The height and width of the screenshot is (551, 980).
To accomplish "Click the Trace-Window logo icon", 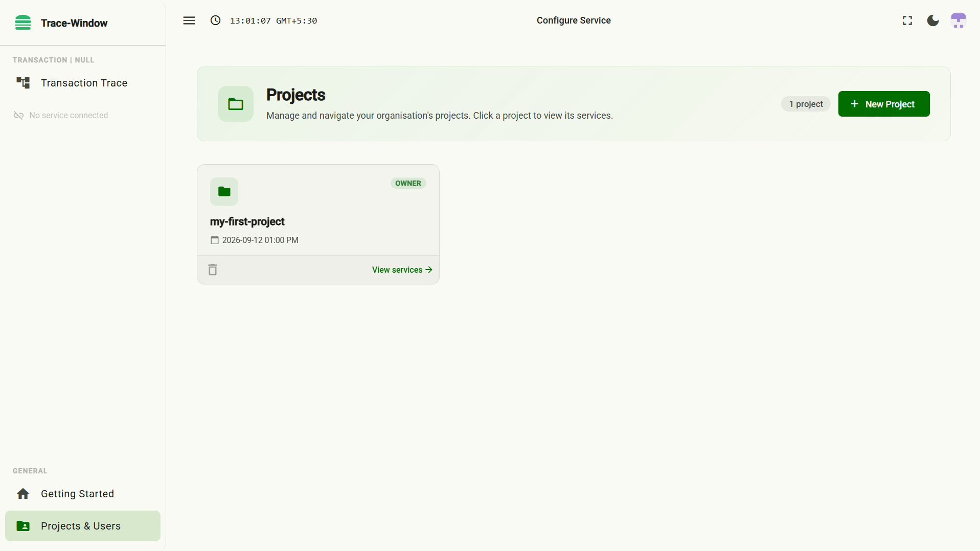I will (x=23, y=23).
